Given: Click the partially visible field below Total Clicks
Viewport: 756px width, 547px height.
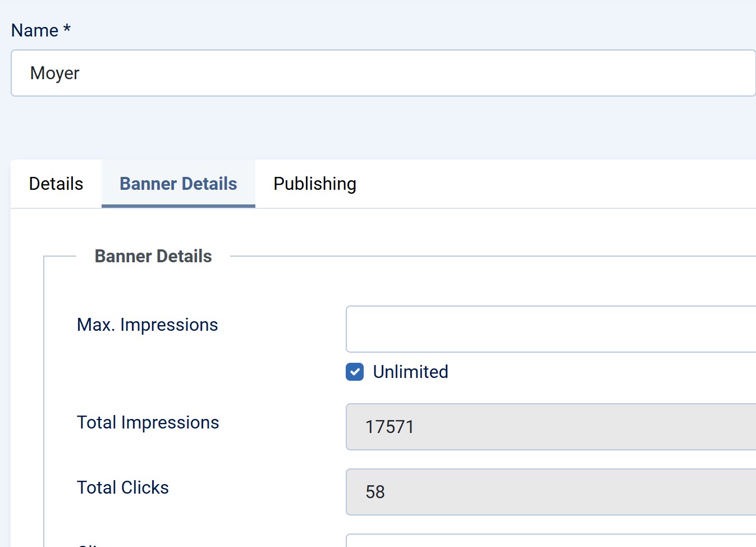Looking at the screenshot, I should (550, 541).
